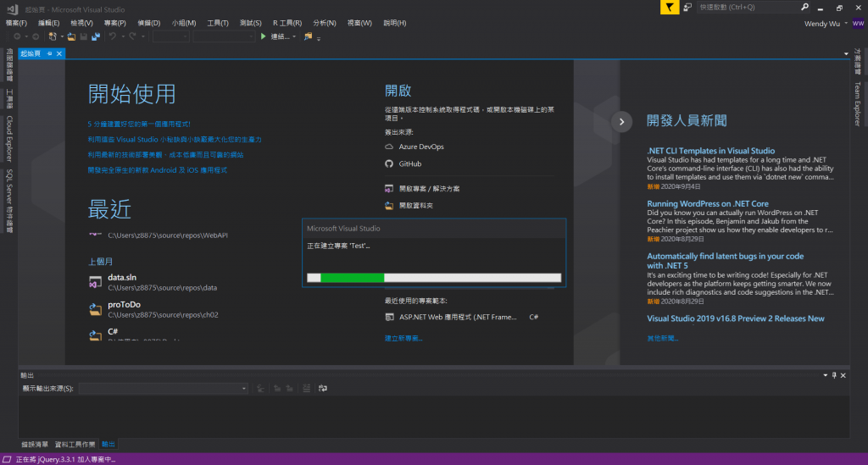Open the solution configurations combo box
Image resolution: width=868 pixels, height=465 pixels.
tap(170, 36)
